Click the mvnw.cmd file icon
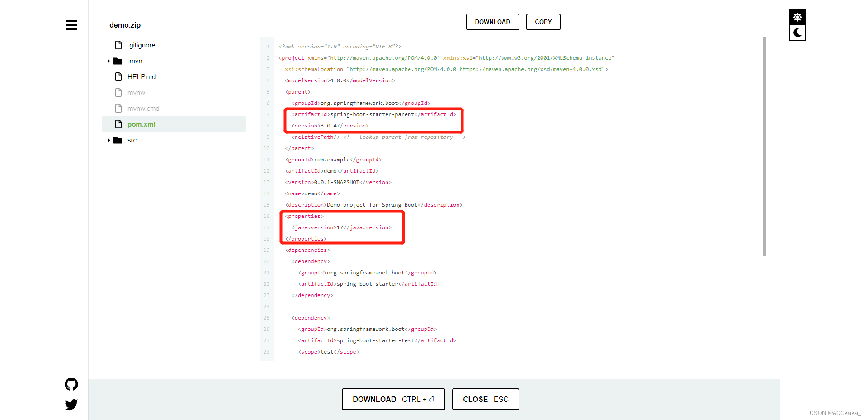This screenshot has height=420, width=868. (118, 108)
